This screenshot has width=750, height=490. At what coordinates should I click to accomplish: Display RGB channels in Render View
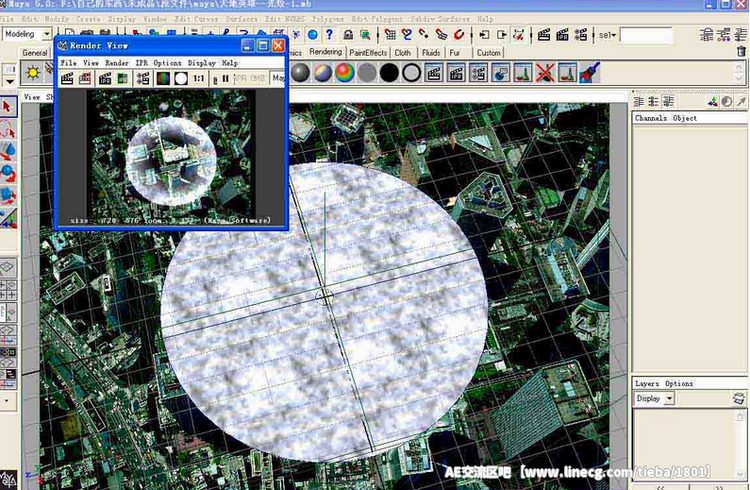[163, 78]
